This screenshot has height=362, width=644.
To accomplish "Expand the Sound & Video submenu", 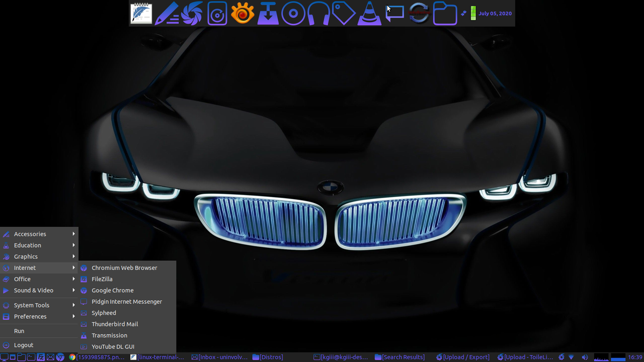I will click(x=39, y=290).
